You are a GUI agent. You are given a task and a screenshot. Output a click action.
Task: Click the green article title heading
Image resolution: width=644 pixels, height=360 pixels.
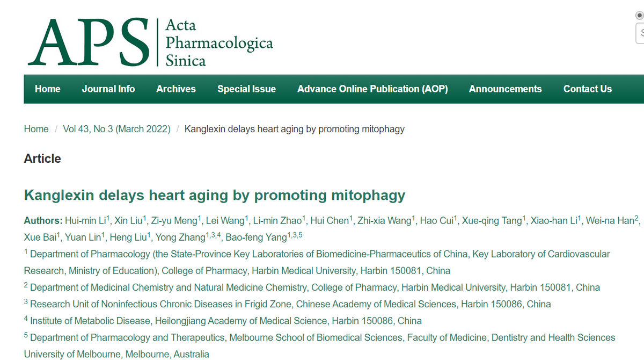click(215, 195)
